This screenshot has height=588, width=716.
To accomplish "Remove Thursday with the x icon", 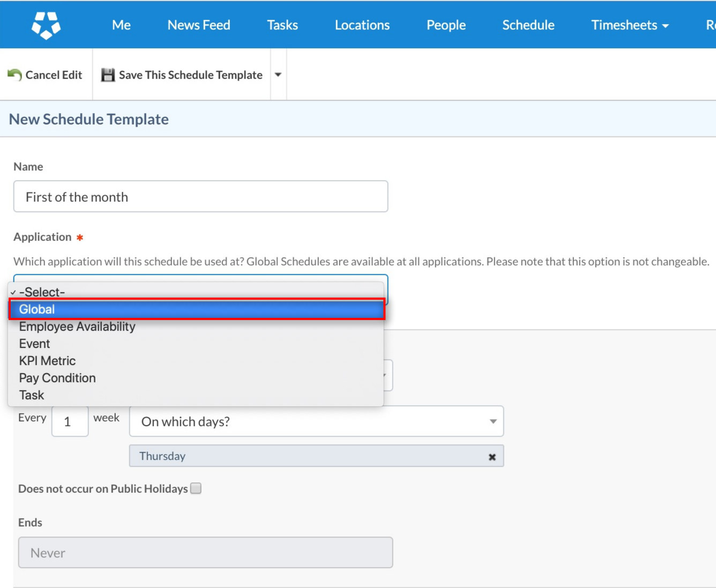I will tap(492, 457).
